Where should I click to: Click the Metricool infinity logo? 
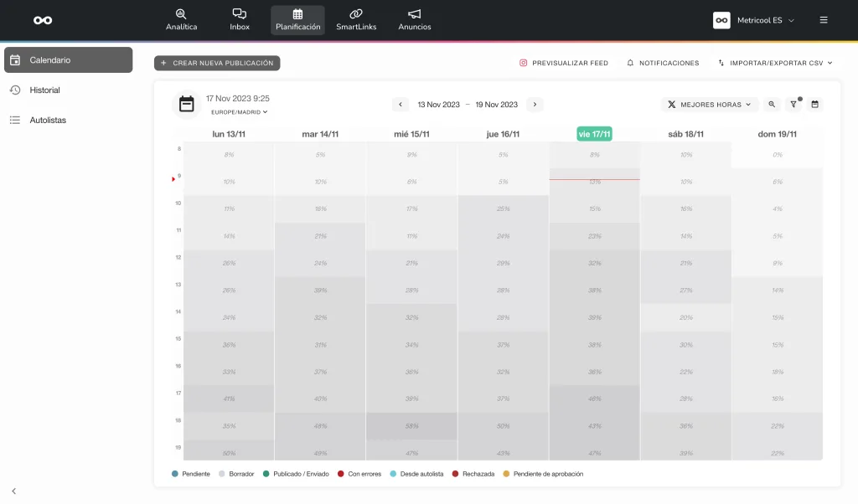coord(42,20)
